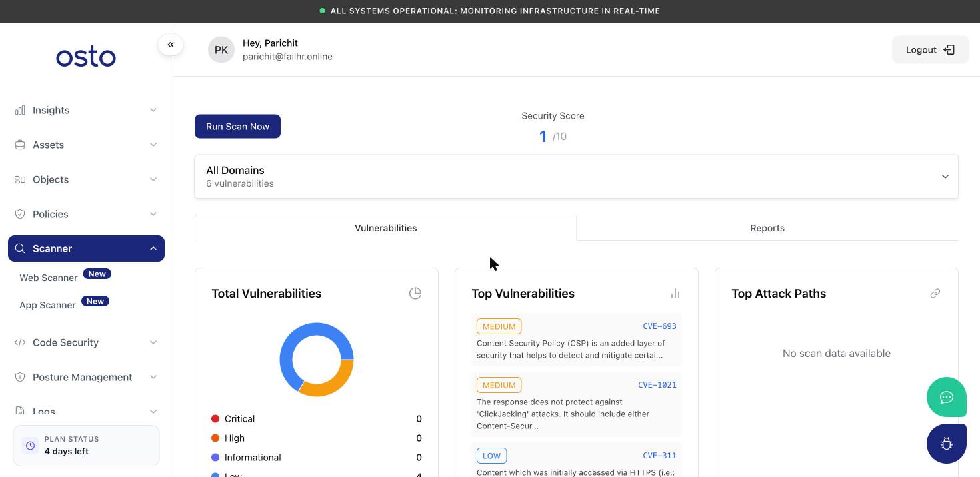Click the 'Hey, Parichit' greeting

270,43
